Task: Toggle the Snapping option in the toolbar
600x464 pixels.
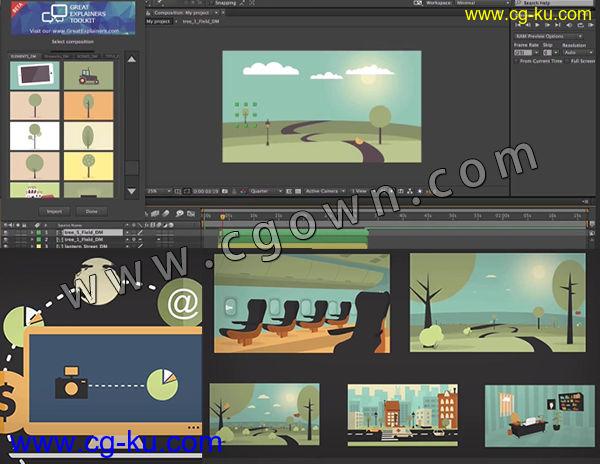Action: [x=225, y=3]
